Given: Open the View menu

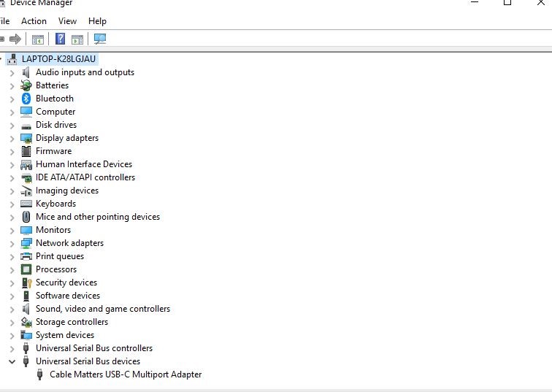Looking at the screenshot, I should 67,21.
